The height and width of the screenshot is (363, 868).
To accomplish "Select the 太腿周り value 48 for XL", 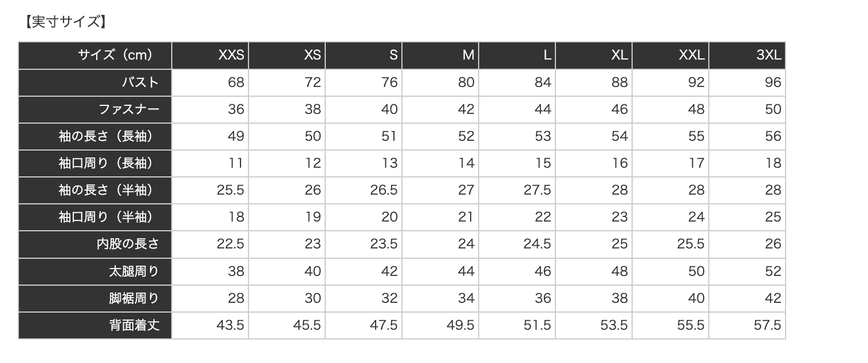I will point(620,271).
